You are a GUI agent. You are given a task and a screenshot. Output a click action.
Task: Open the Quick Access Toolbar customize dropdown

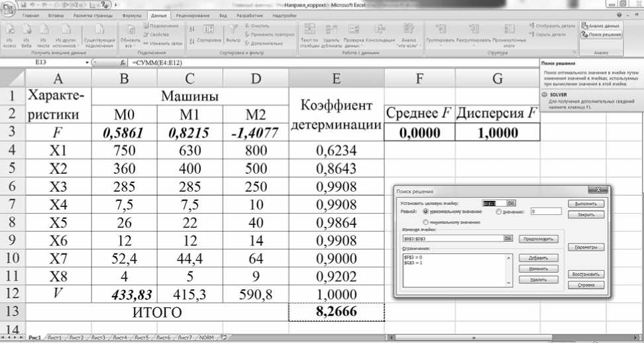click(x=115, y=5)
